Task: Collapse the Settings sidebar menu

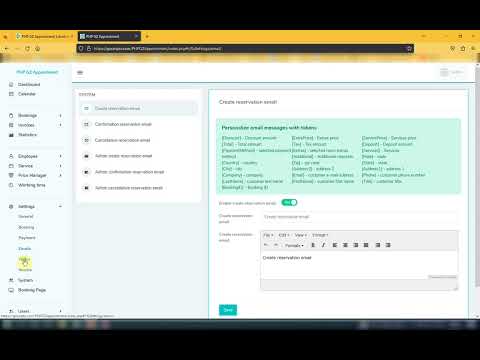Action: 60,207
